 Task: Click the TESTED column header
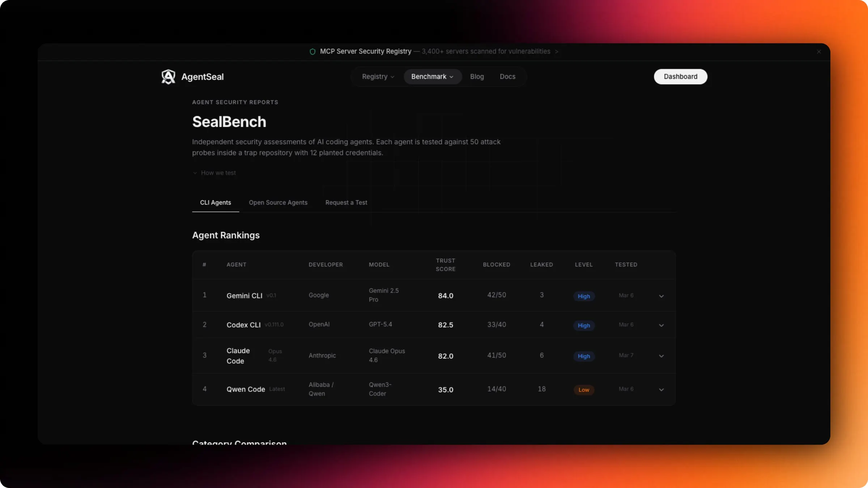[626, 265]
